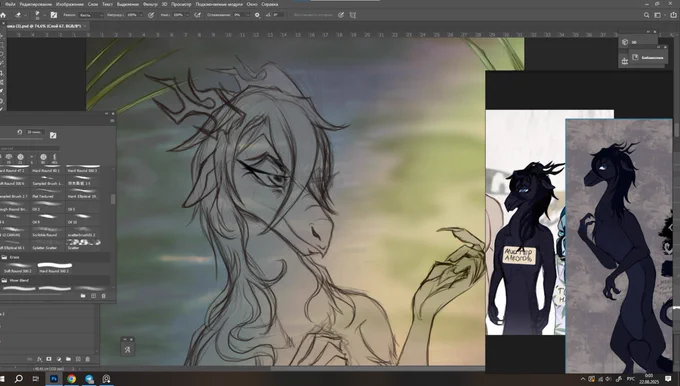Create new adjustment layer icon
Screen dimensions: 680x386
tap(59, 359)
